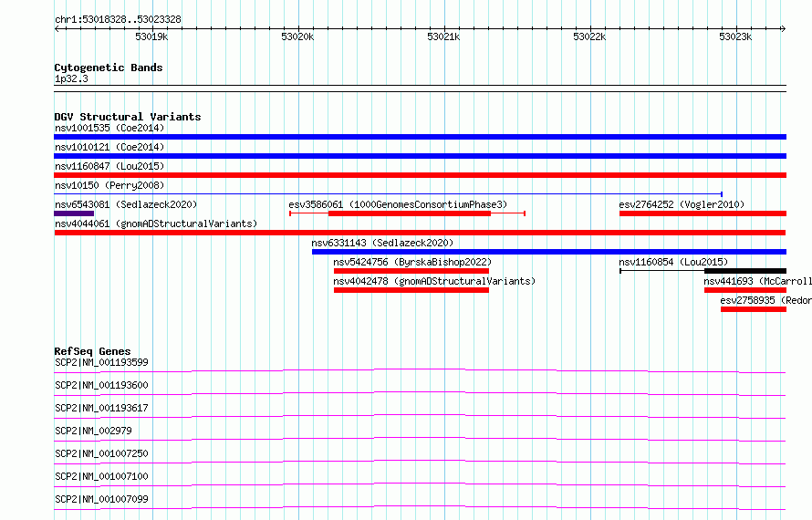The width and height of the screenshot is (812, 520).
Task: Click the nsv1001535 (Coe2014) label
Action: [x=109, y=128]
